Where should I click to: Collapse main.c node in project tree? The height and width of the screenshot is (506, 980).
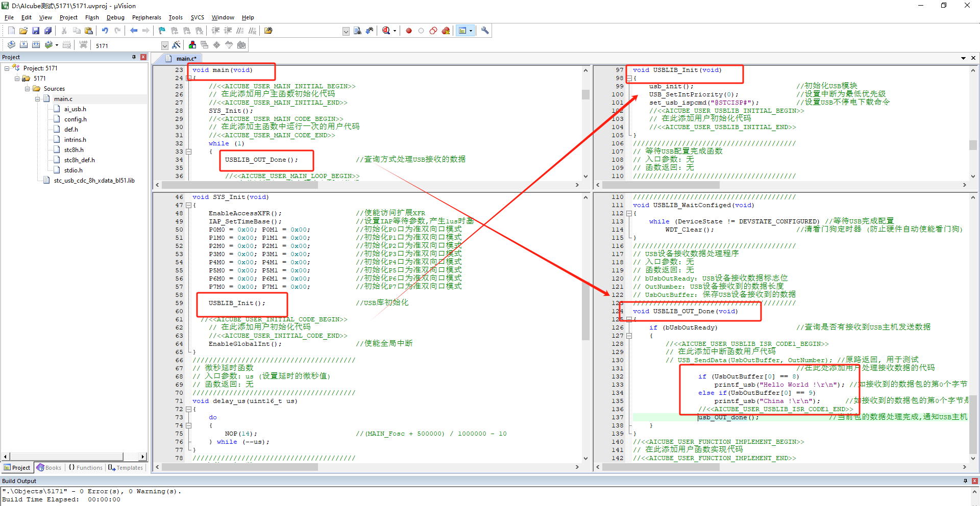coord(38,99)
